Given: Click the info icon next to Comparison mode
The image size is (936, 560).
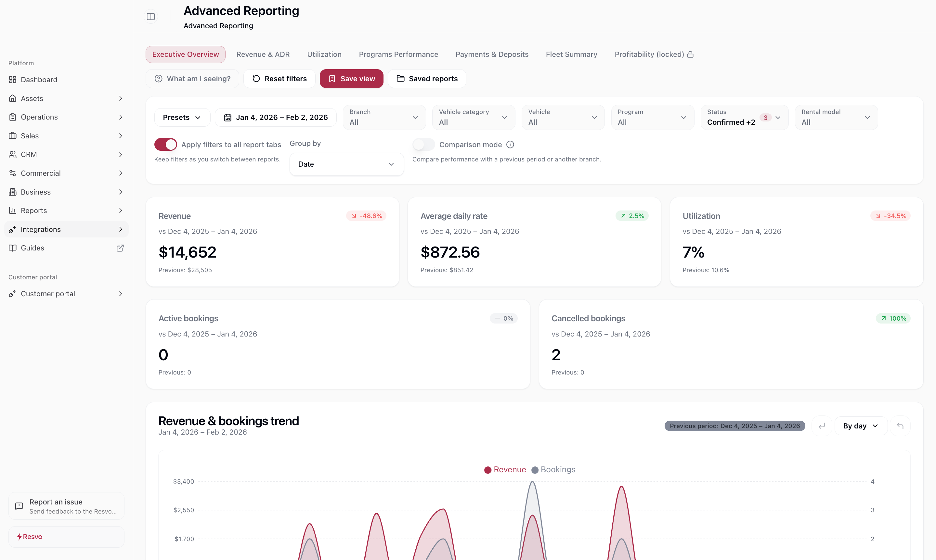Looking at the screenshot, I should coord(510,144).
